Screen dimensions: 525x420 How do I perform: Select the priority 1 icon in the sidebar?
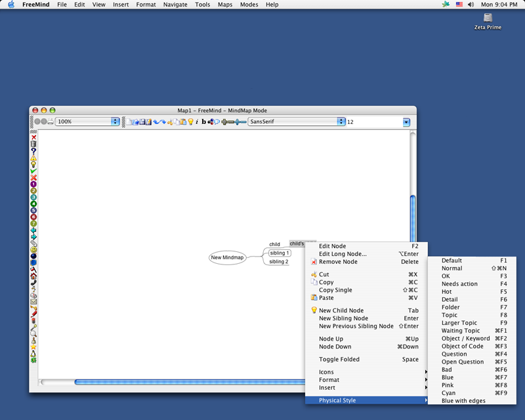pyautogui.click(x=33, y=184)
